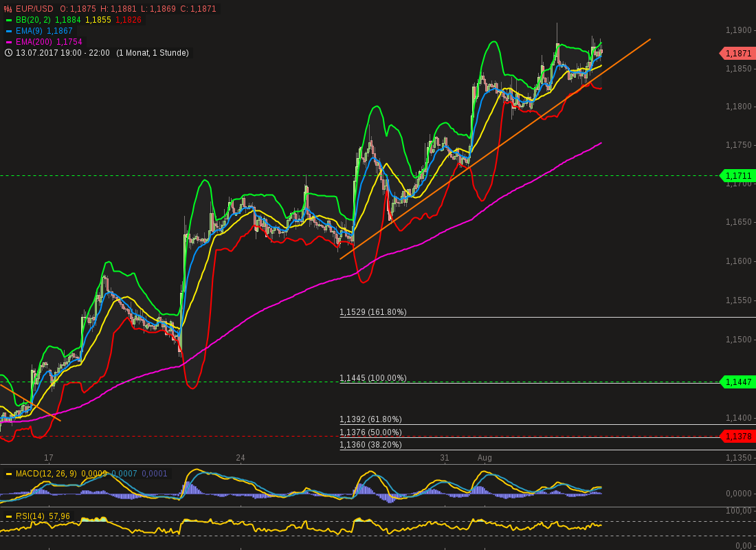The image size is (756, 550).
Task: Select the 1,1445 (100.00%) Fibonacci label
Action: point(373,377)
